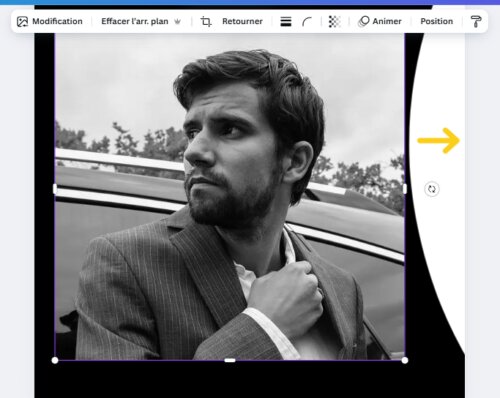Select the black and white portrait photo
This screenshot has height=398, width=500.
(230, 196)
